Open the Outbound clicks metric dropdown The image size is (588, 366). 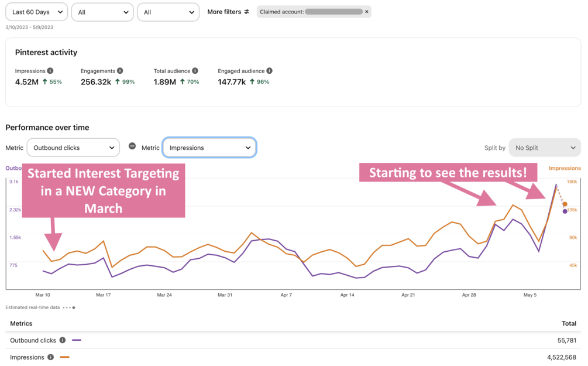coord(73,148)
